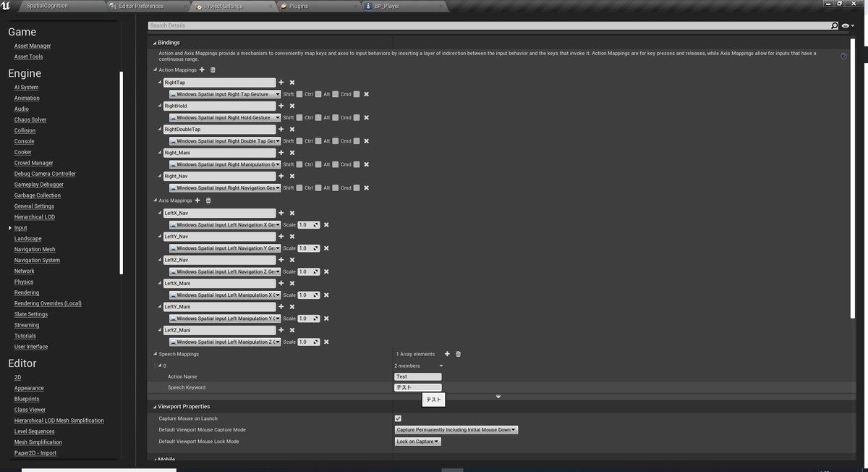Open Rendering settings

[x=27, y=293]
